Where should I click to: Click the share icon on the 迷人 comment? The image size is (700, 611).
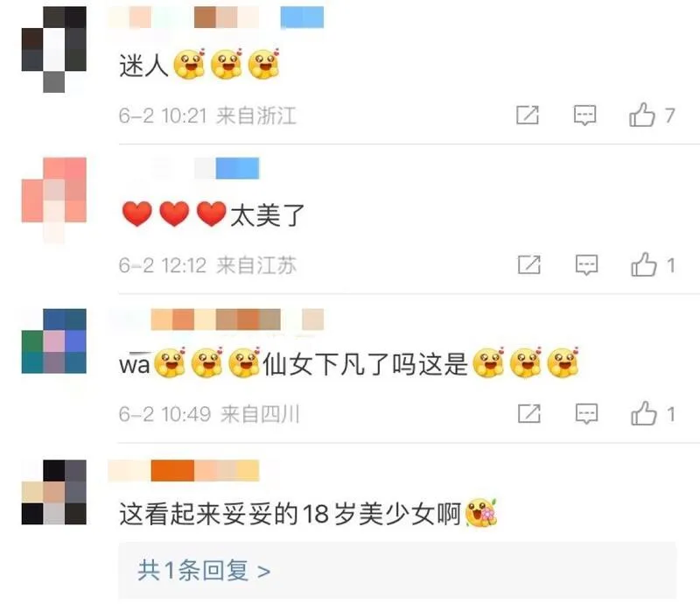[x=528, y=116]
